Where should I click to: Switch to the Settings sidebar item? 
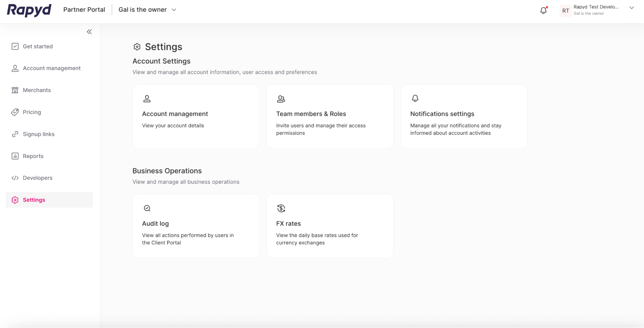34,200
